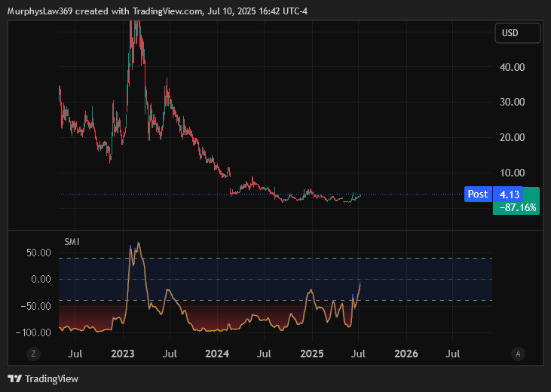551x392 pixels.
Task: Click the chart header text MurphysLaw369
Action: [40, 11]
